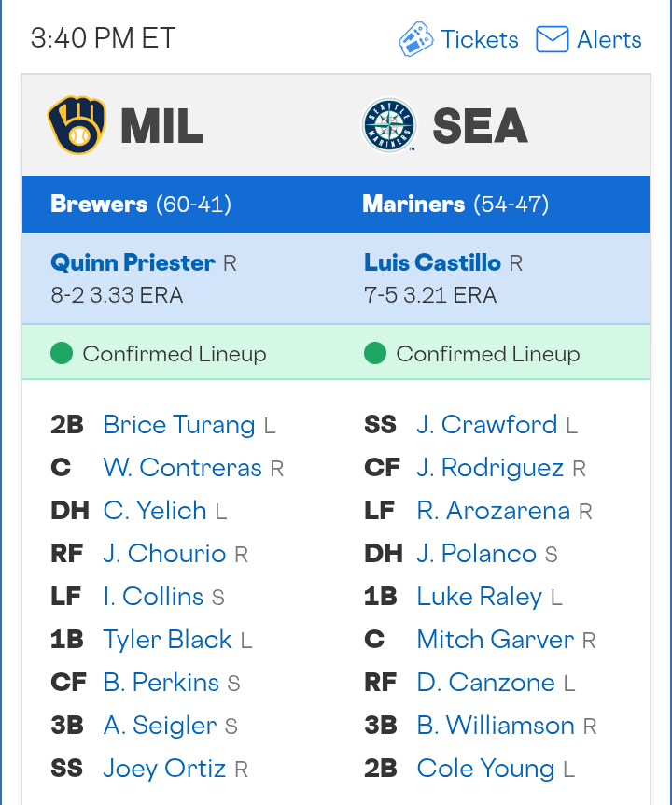Click the Milwaukee Brewers logo
This screenshot has width=672, height=805.
point(77,125)
